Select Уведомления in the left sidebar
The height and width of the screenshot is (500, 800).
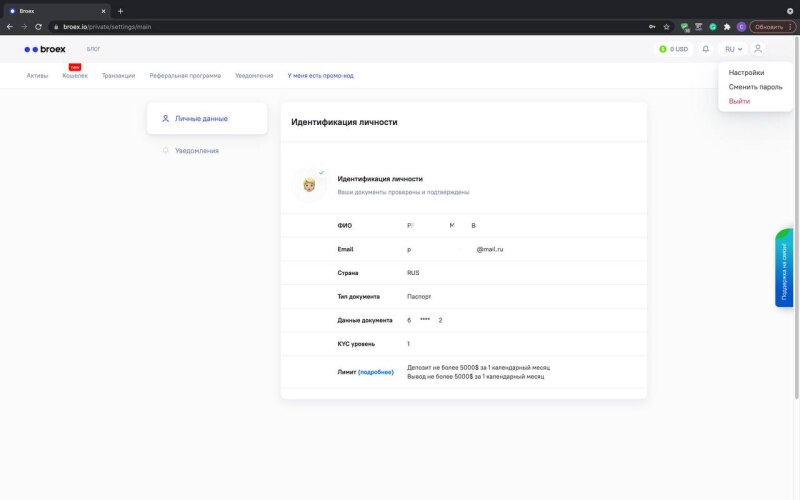(196, 151)
